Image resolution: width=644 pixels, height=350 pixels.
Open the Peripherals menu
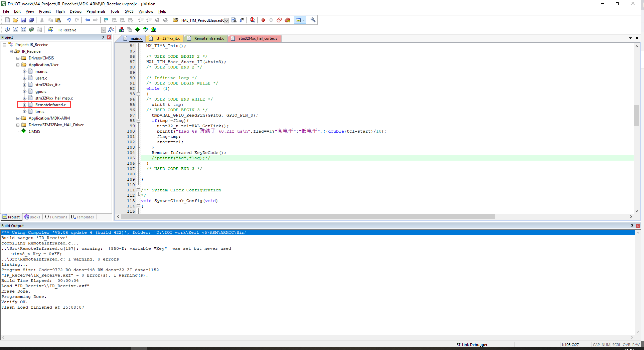[96, 11]
